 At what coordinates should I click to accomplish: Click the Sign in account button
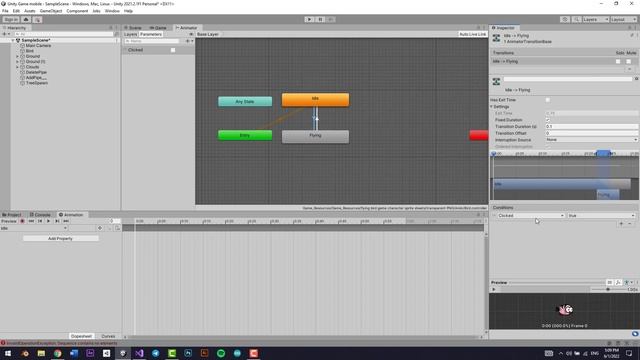tap(11, 19)
